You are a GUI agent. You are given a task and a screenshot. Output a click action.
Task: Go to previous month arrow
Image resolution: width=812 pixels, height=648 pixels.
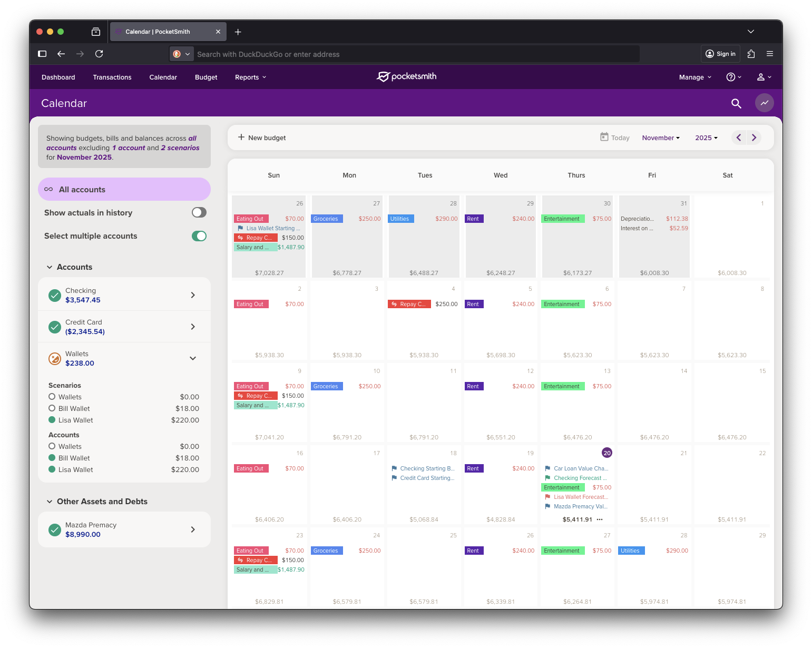coord(739,138)
